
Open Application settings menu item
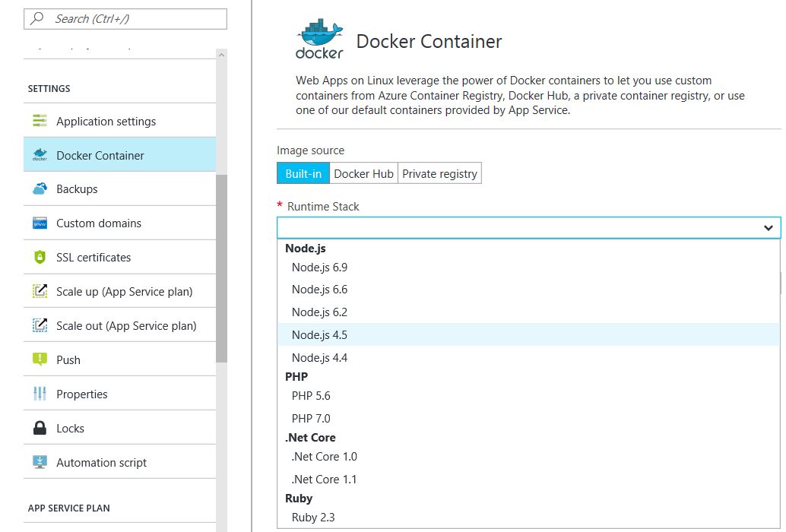(120, 121)
